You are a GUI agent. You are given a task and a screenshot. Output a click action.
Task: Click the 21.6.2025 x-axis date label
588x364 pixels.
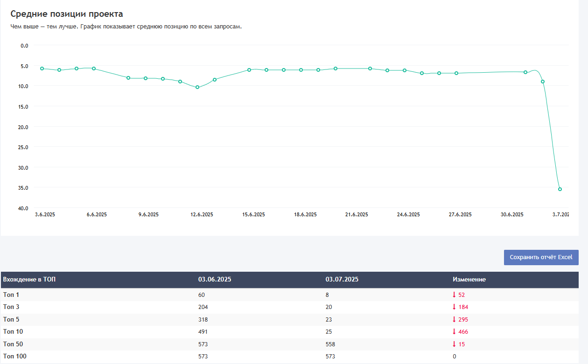tap(357, 215)
